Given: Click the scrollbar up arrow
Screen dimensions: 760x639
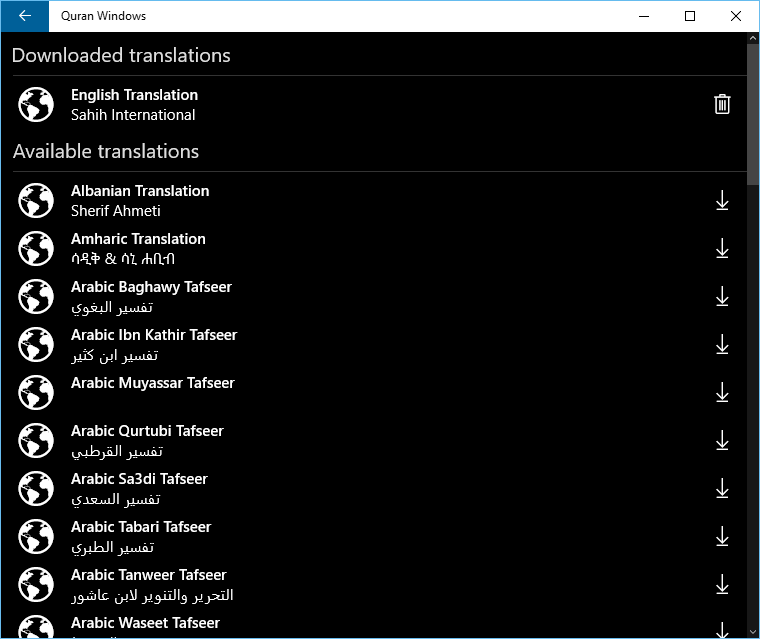Looking at the screenshot, I should pyautogui.click(x=753, y=38).
